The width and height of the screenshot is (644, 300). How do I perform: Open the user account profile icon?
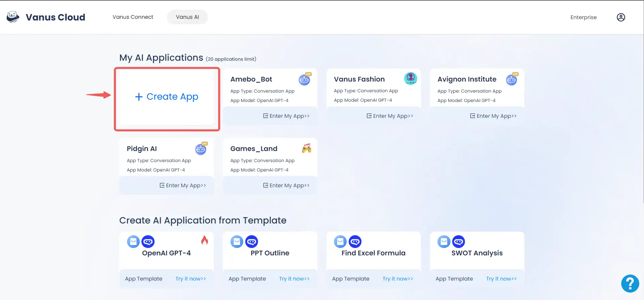tap(621, 17)
